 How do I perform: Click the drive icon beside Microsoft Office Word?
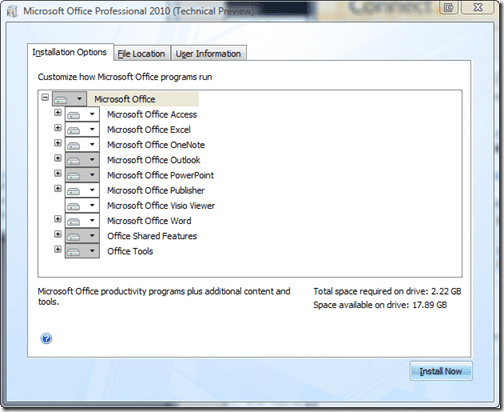coord(74,222)
